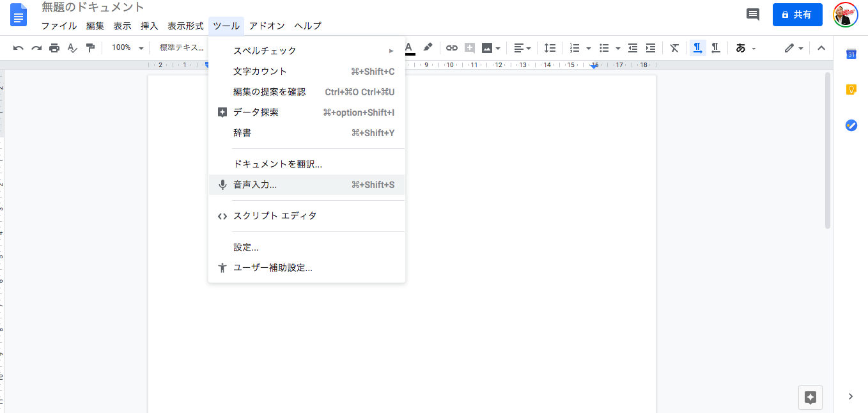Expand the スペルチェック submenu
The height and width of the screenshot is (413, 868).
click(x=307, y=51)
